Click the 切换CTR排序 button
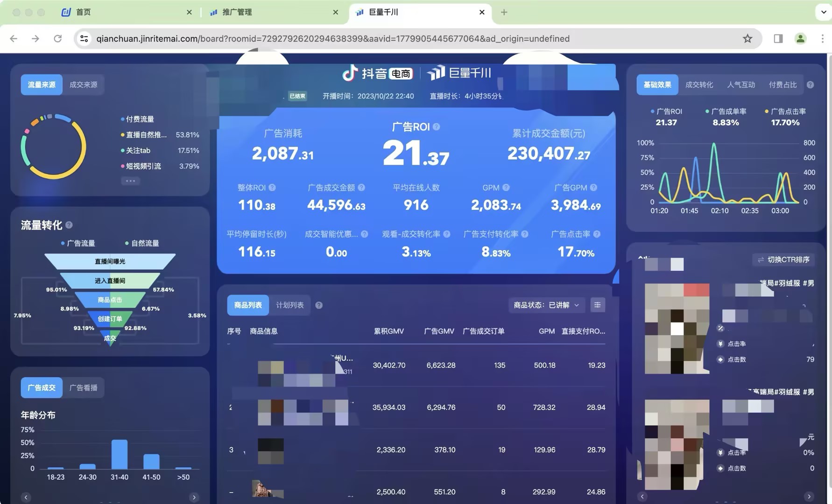This screenshot has width=832, height=504. (783, 259)
